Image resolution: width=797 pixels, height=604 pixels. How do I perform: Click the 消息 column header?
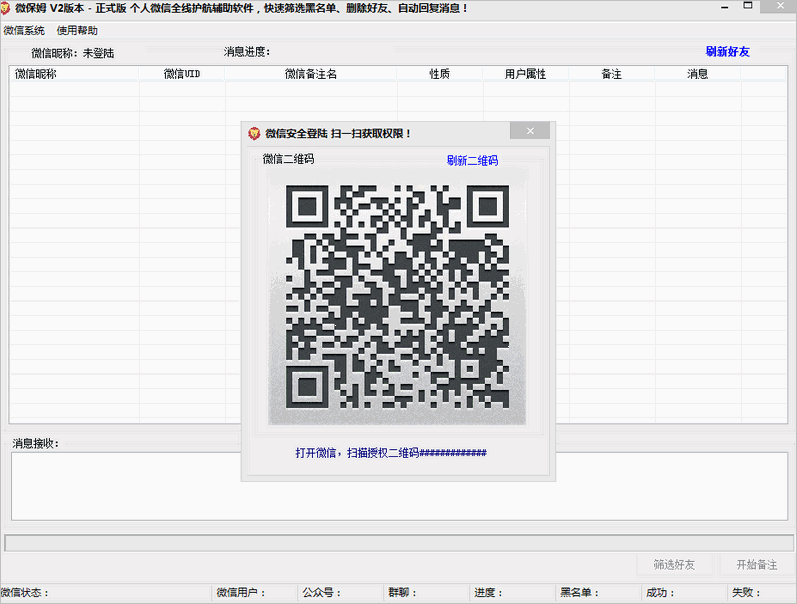coord(697,74)
